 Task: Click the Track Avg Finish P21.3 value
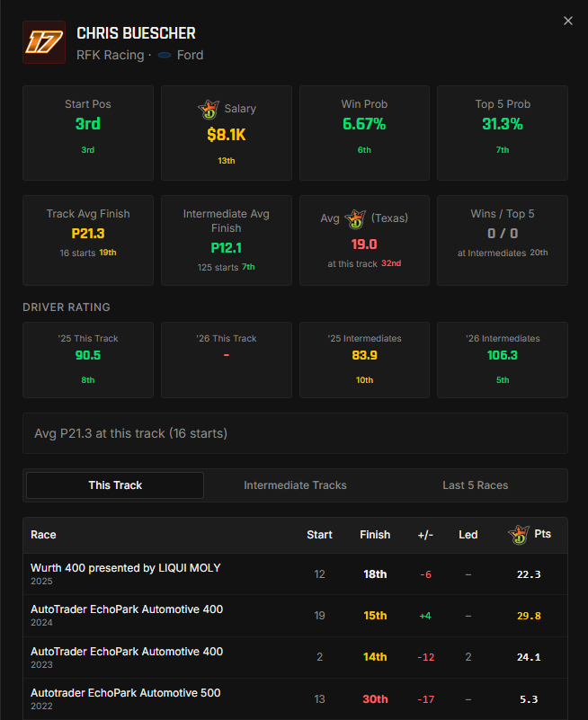[x=88, y=234]
